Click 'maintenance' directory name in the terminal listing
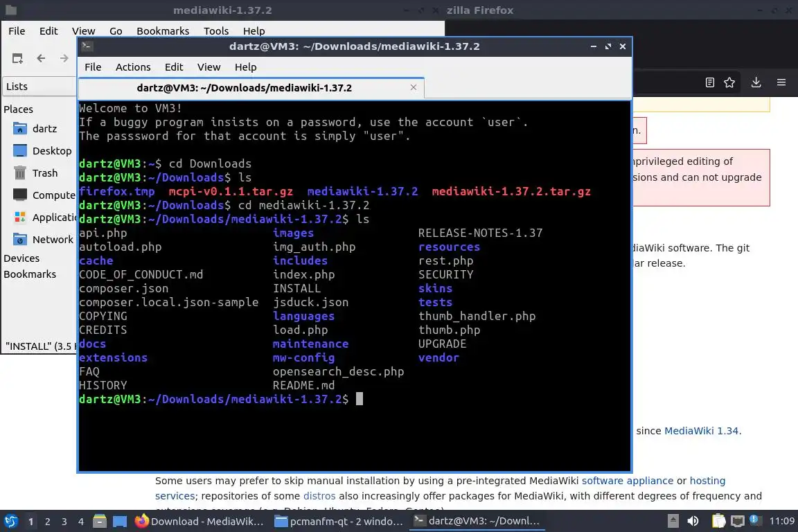Screen dimensions: 798x532 tap(310, 344)
